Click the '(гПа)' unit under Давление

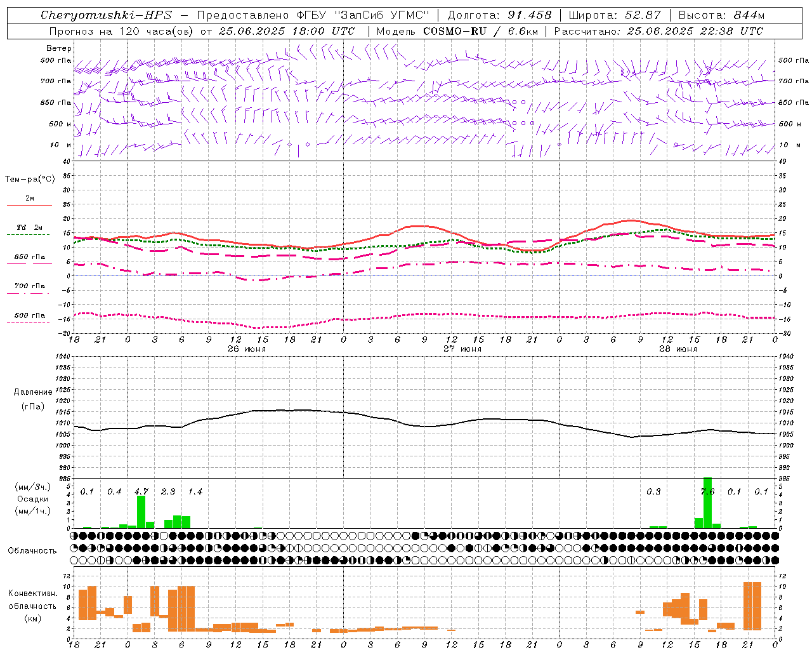point(32,407)
